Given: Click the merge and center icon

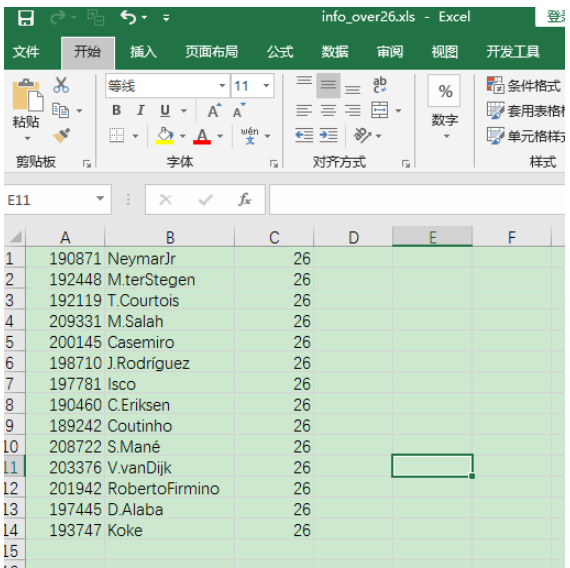Looking at the screenshot, I should click(x=380, y=110).
